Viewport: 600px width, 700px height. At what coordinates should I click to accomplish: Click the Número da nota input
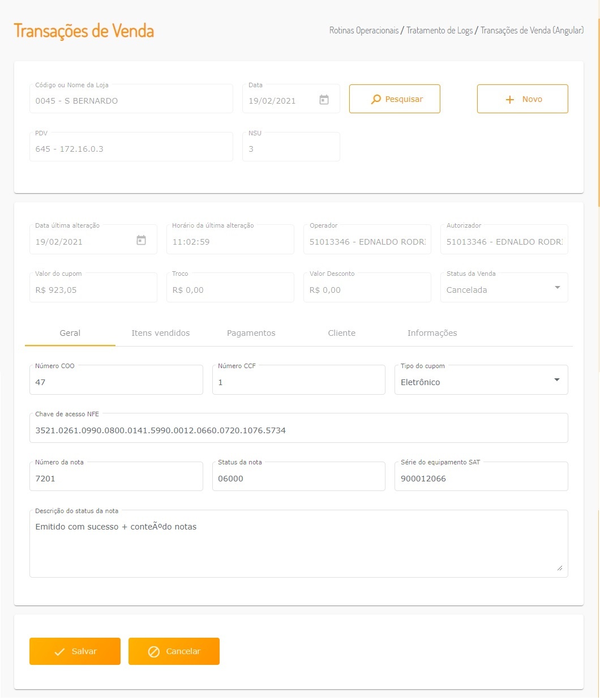(116, 479)
